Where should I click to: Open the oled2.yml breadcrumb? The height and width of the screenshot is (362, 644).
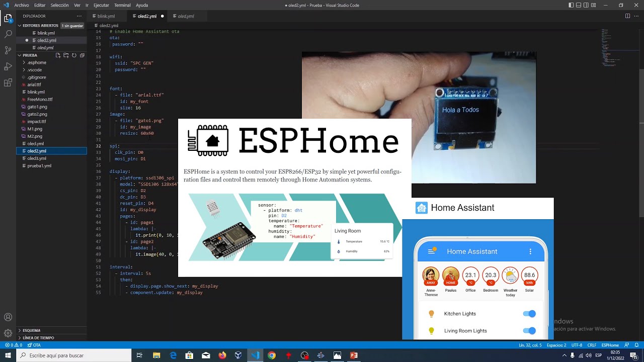pos(106,26)
